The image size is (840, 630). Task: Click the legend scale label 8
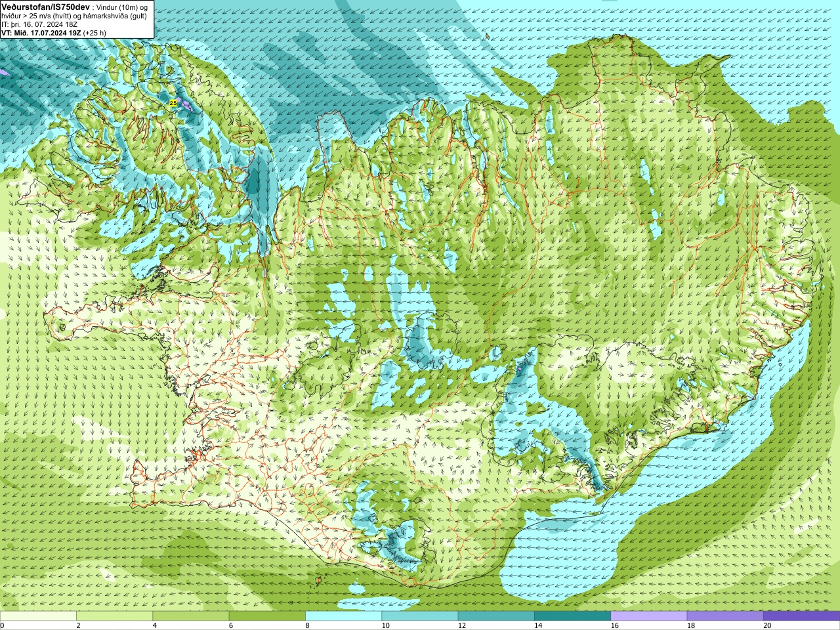coord(306,625)
